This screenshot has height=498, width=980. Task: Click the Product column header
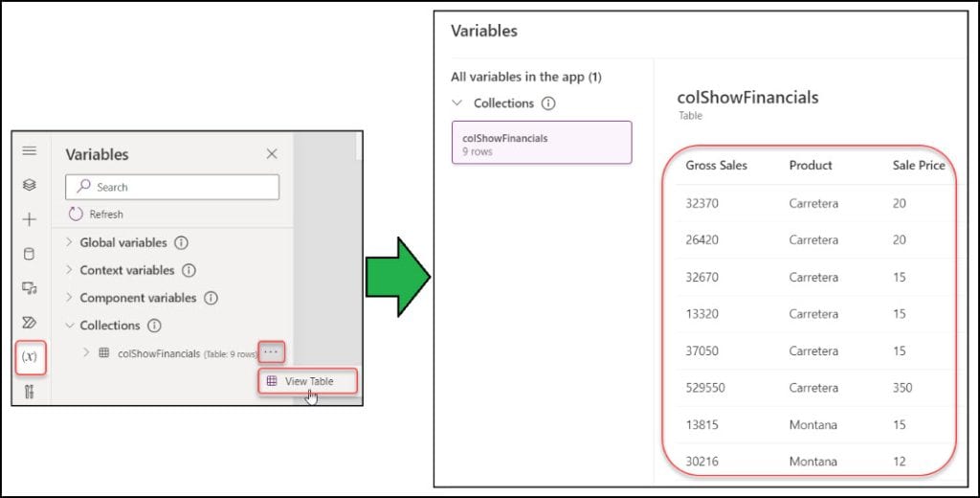pyautogui.click(x=811, y=165)
